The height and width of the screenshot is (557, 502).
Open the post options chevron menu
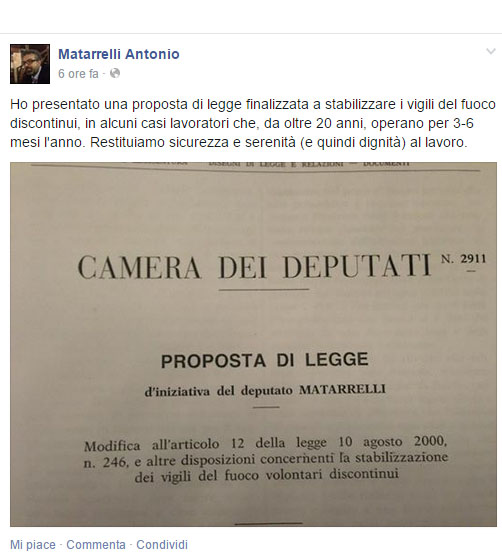pyautogui.click(x=491, y=52)
